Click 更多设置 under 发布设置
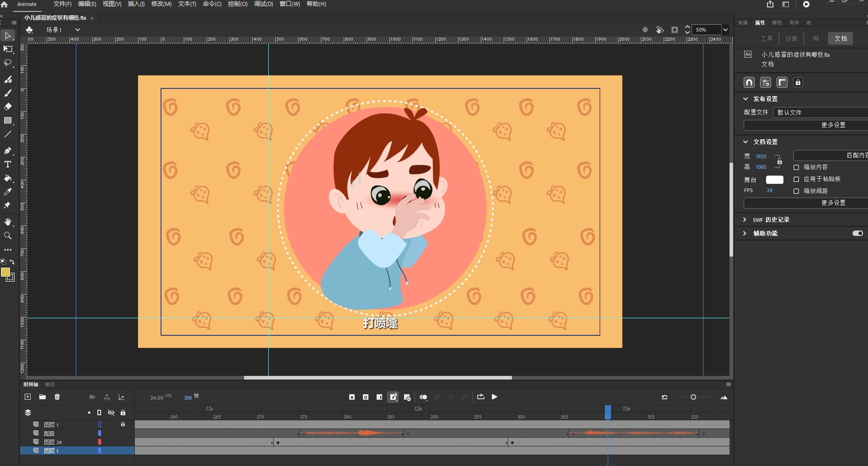 [806, 125]
